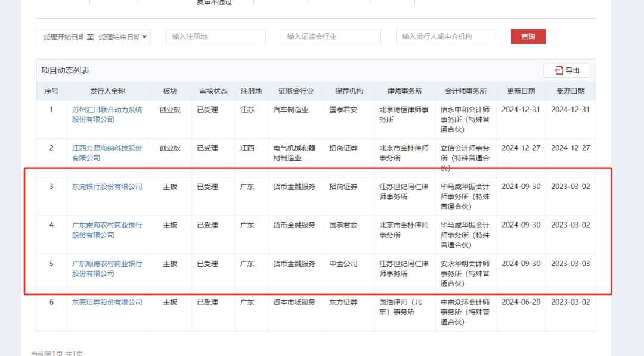Click the 序号 column header
The width and height of the screenshot is (644, 356).
(51, 91)
